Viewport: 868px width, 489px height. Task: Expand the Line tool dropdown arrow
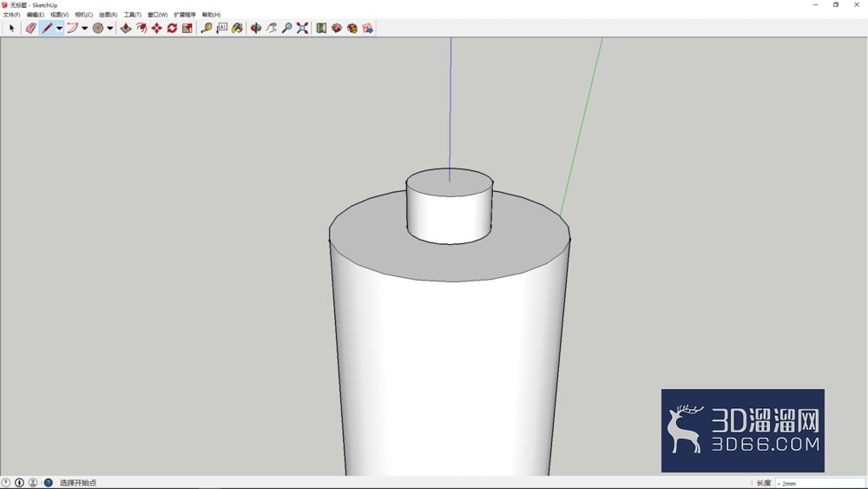click(x=59, y=28)
